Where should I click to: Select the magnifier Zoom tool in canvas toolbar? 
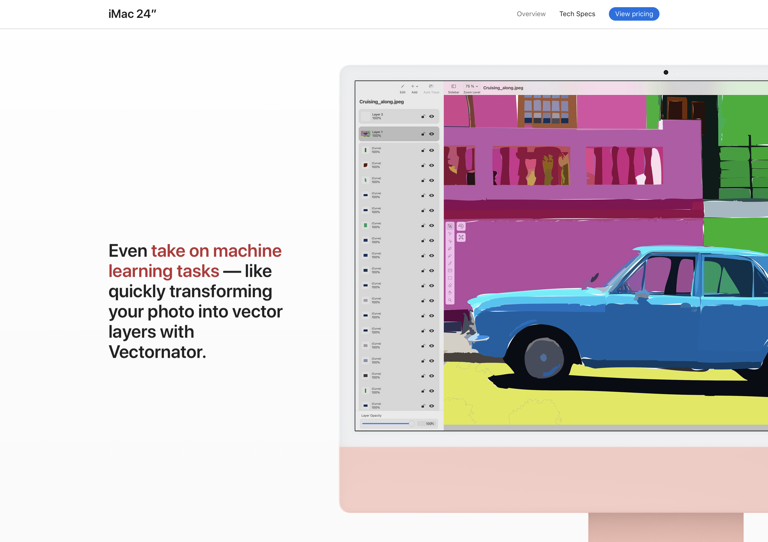coord(450,300)
